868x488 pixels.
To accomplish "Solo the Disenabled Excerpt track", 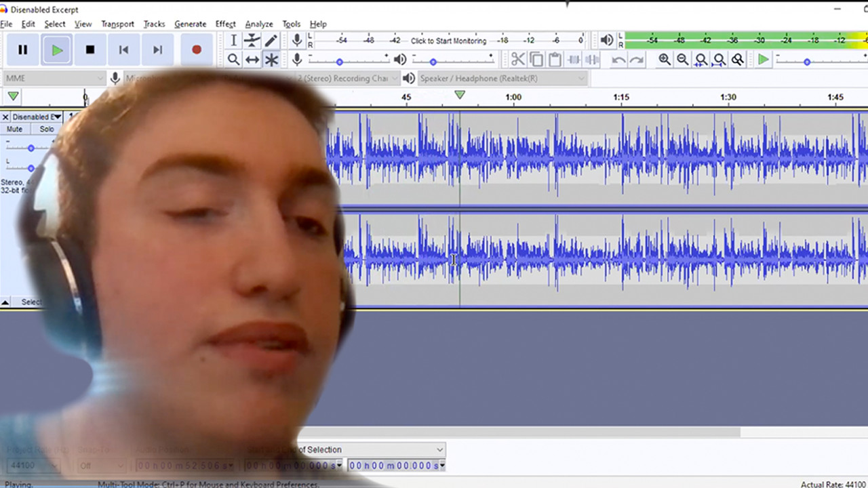I will 46,129.
